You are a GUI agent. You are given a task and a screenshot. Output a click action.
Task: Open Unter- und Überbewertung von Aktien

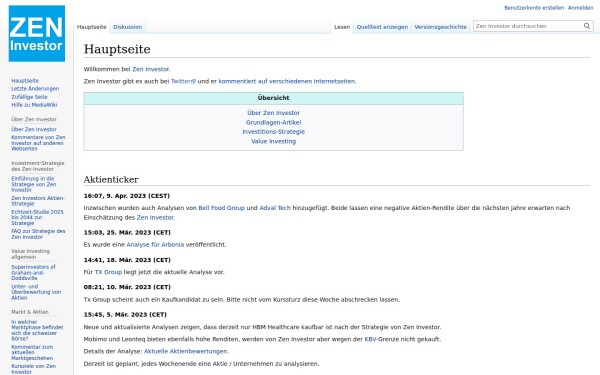pyautogui.click(x=36, y=292)
